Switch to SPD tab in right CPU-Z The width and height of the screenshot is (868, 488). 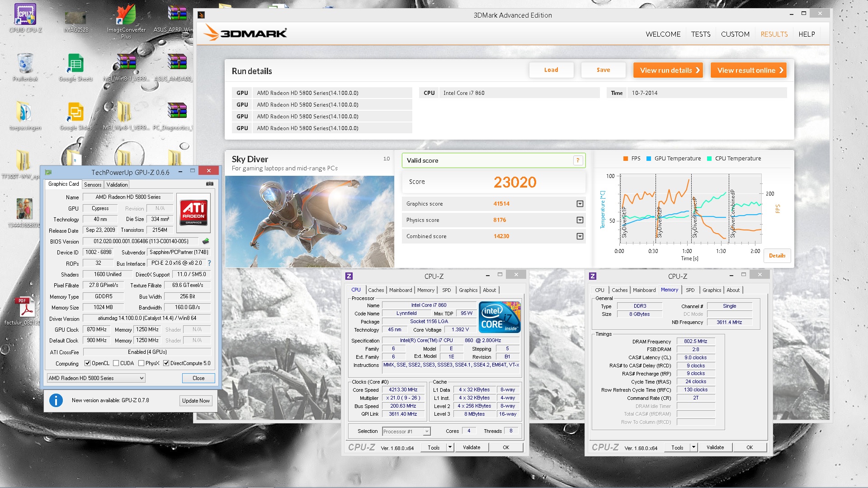tap(690, 290)
